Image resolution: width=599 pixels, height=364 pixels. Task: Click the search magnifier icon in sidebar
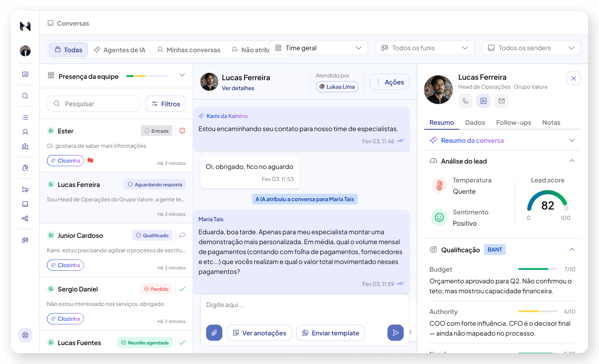(25, 96)
